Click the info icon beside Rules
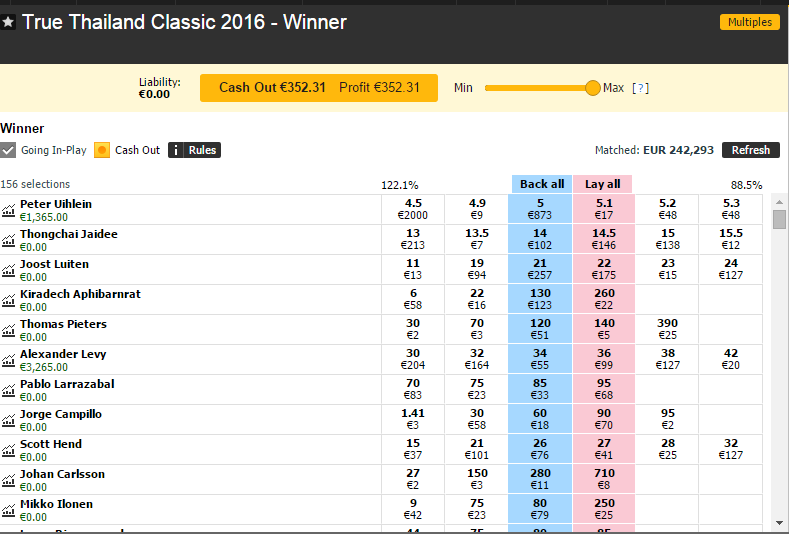789x534 pixels. click(x=175, y=150)
